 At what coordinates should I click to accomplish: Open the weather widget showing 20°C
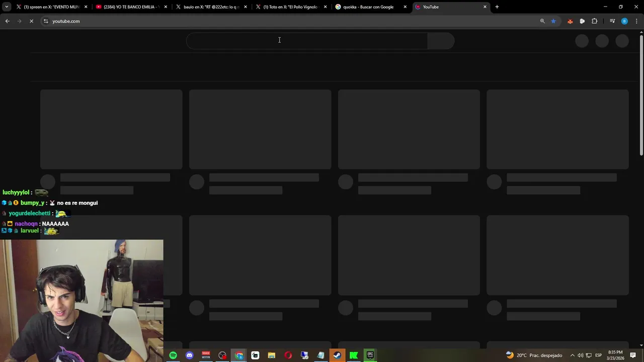(x=534, y=355)
